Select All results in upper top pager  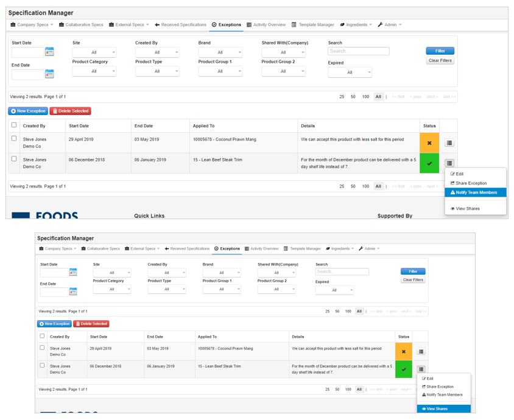(x=378, y=97)
